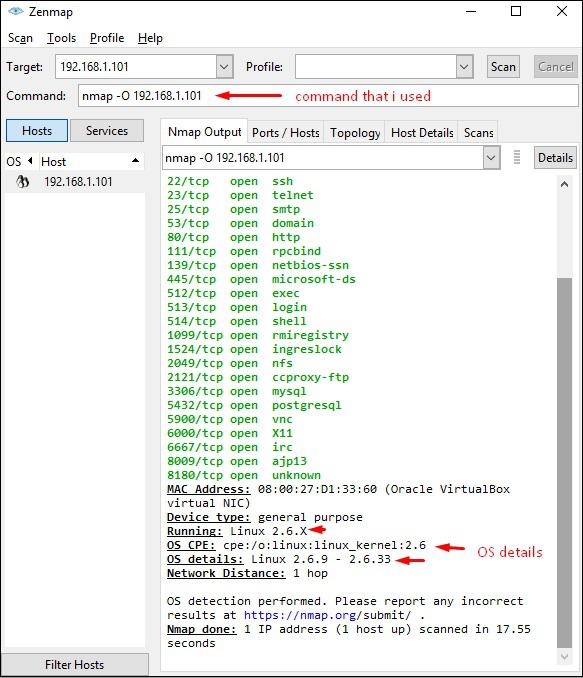Open the Help menu
The height and width of the screenshot is (678, 583).
click(x=150, y=38)
